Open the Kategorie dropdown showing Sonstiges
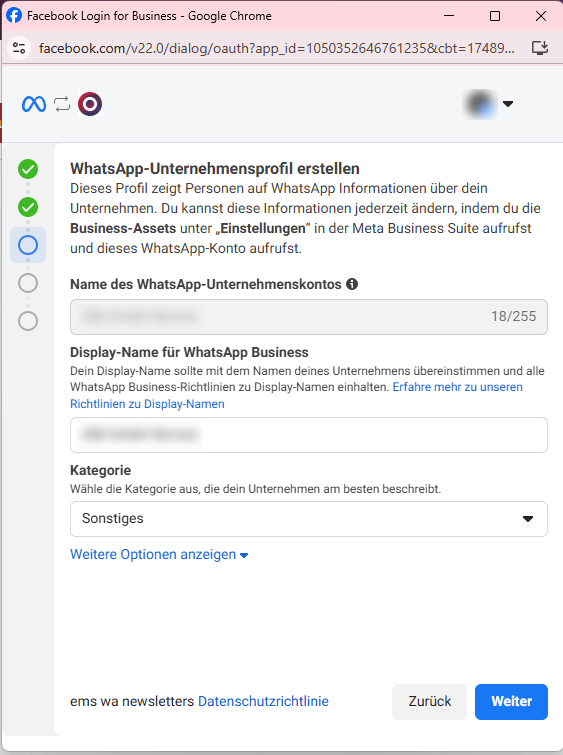This screenshot has height=755, width=563. pyautogui.click(x=309, y=519)
